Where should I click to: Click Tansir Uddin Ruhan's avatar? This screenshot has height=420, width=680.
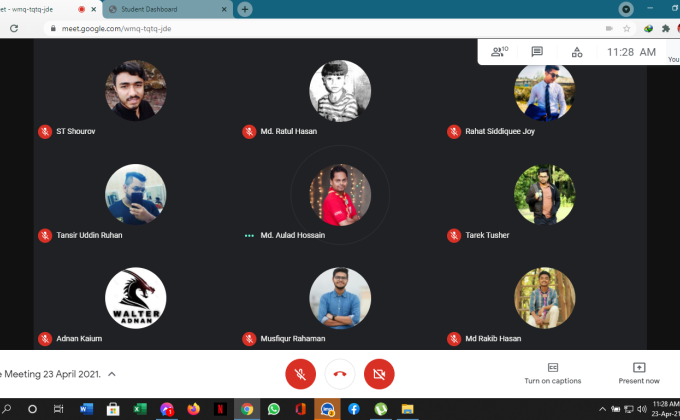coord(136,194)
